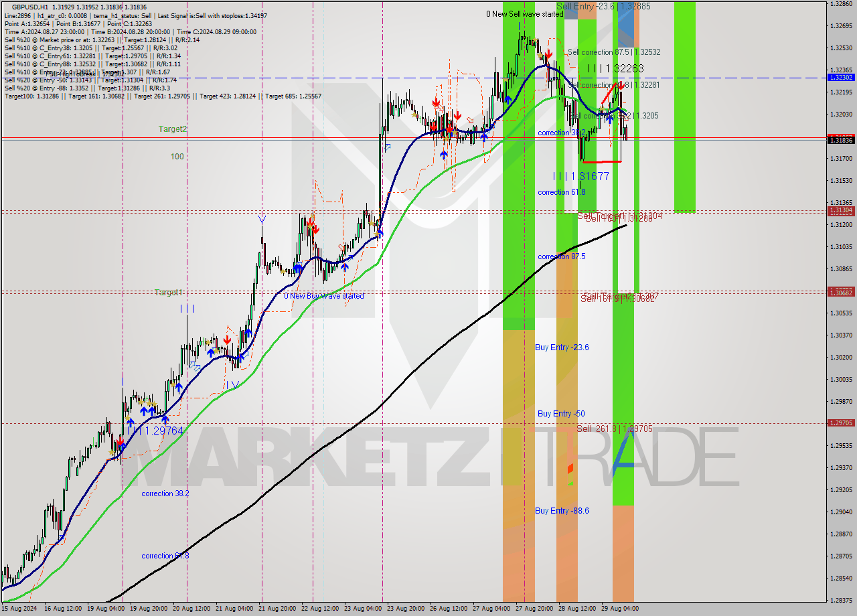Click the '19 Aug 04:00' time label

(106, 609)
